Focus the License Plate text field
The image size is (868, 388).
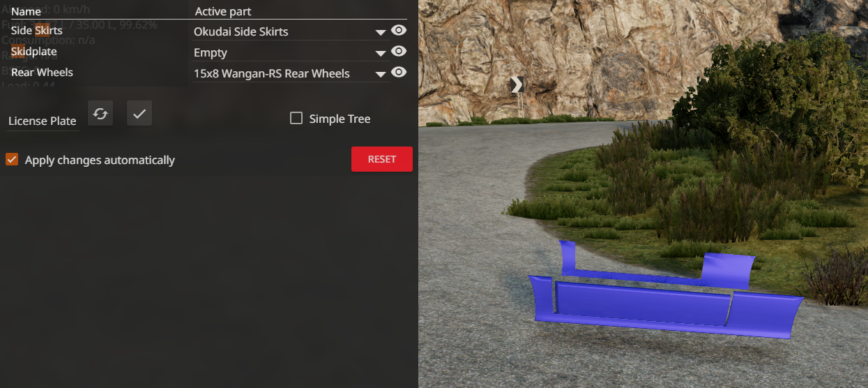(43, 121)
